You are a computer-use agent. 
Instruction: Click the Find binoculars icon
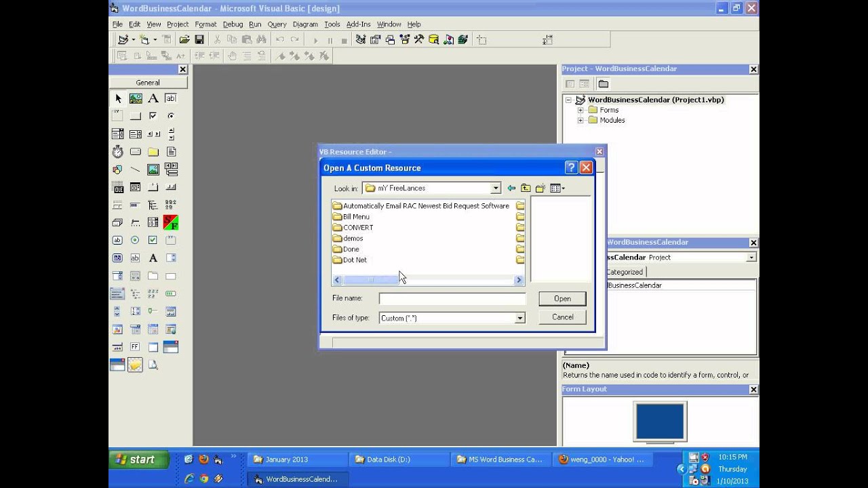tap(262, 40)
